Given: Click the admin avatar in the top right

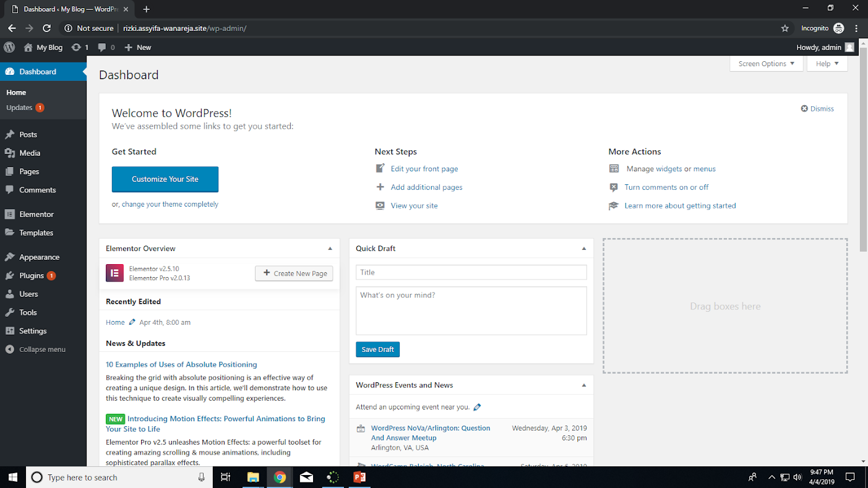Looking at the screenshot, I should (849, 47).
